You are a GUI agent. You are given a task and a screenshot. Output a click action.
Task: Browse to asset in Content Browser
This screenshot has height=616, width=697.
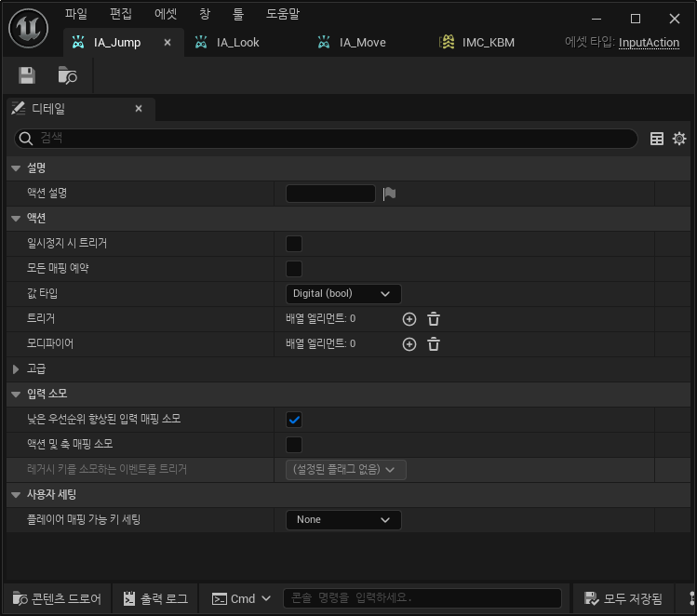pyautogui.click(x=68, y=75)
